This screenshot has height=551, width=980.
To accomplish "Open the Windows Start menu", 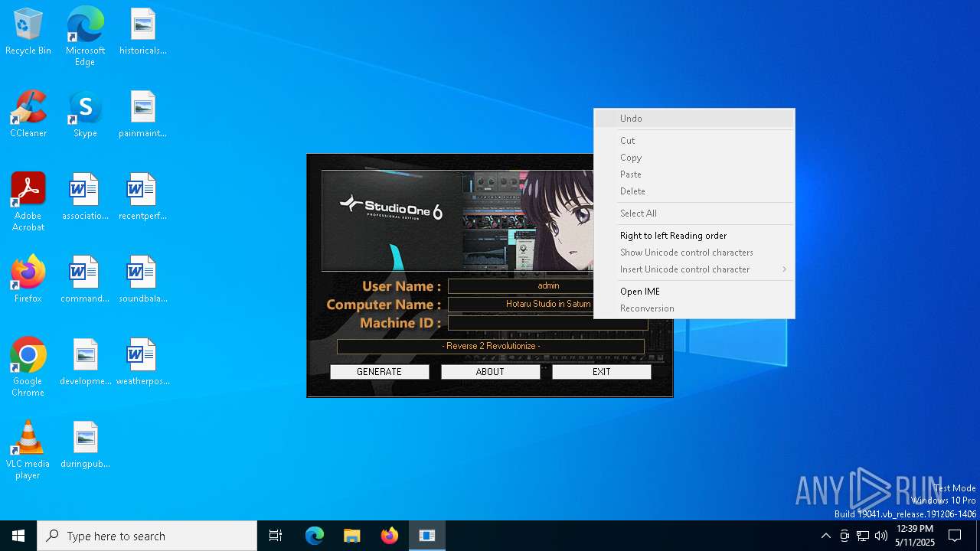I will [18, 536].
